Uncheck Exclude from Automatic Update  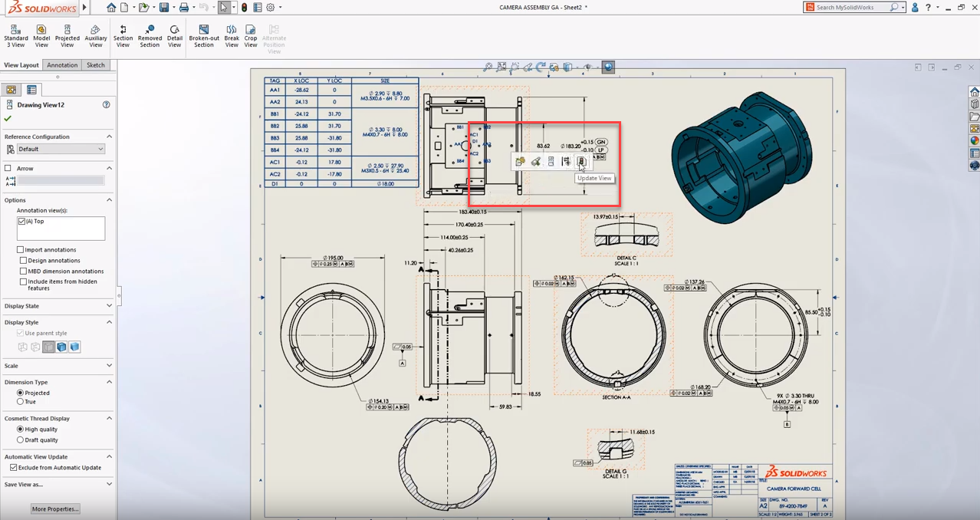click(x=14, y=468)
